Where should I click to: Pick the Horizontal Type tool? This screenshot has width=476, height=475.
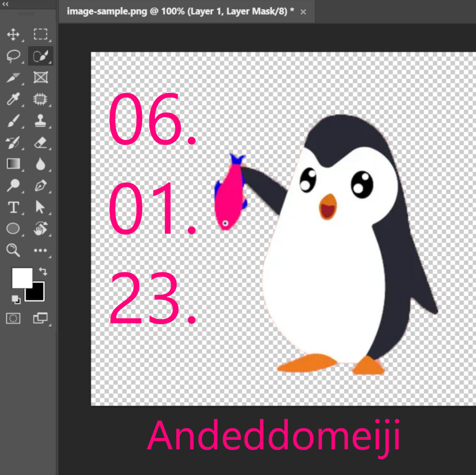[13, 207]
